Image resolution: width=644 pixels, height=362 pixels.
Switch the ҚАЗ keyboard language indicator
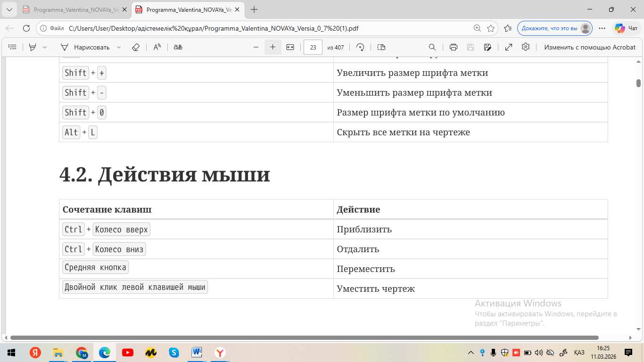[579, 353]
